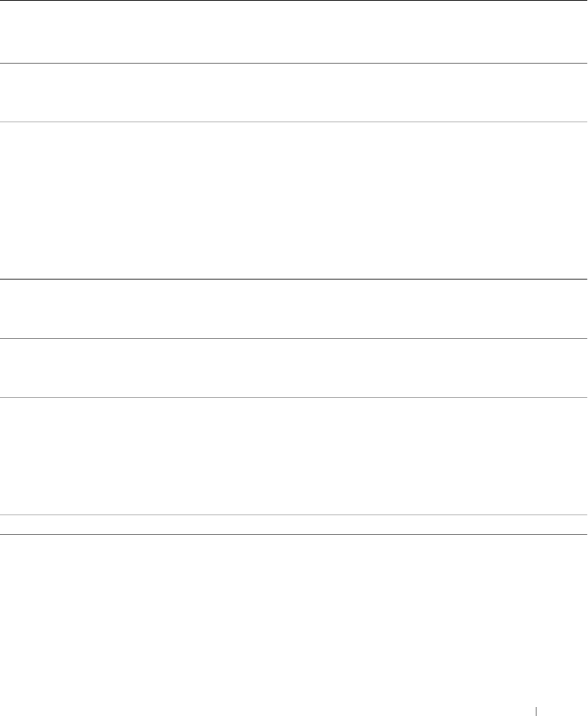Click the rule separating fourth and fifth rows
This screenshot has height=716, width=588.
tap(294, 338)
